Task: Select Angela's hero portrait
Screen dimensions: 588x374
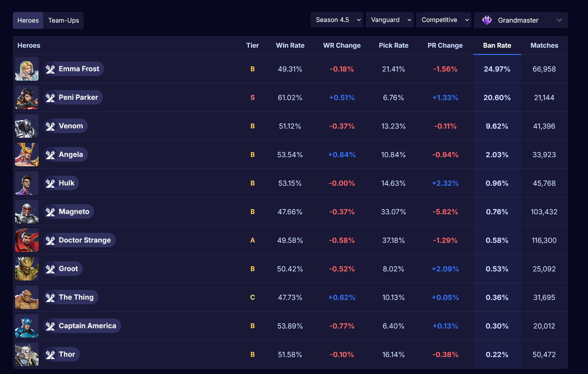Action: [x=27, y=155]
